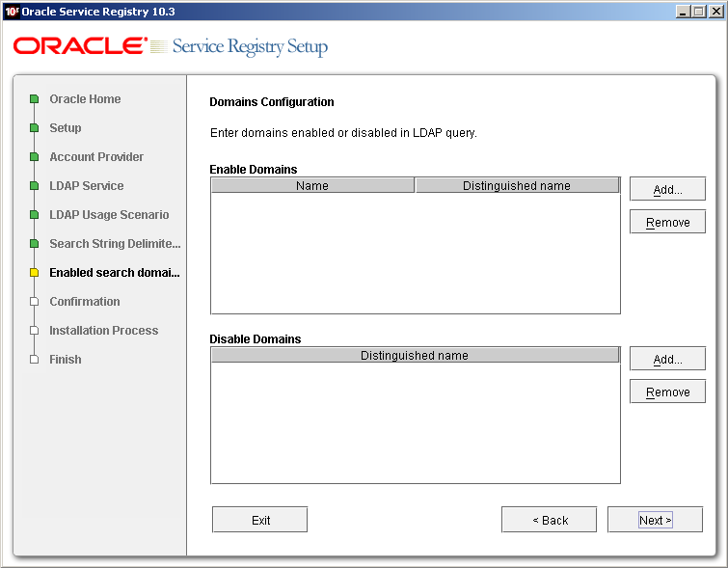The width and height of the screenshot is (728, 568).
Task: Select Name column header in Enable Domains
Action: [312, 185]
